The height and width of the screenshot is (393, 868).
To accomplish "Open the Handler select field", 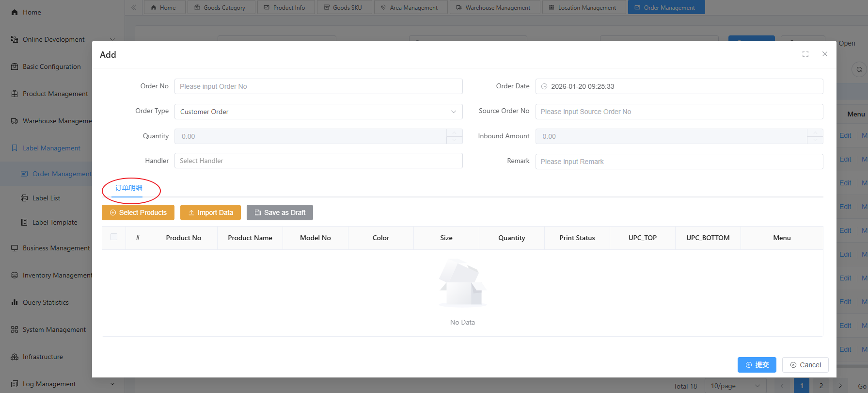I will 318,161.
